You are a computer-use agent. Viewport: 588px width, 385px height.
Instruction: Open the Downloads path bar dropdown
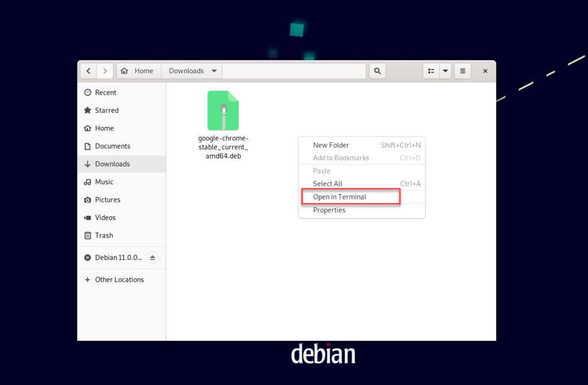pyautogui.click(x=192, y=71)
